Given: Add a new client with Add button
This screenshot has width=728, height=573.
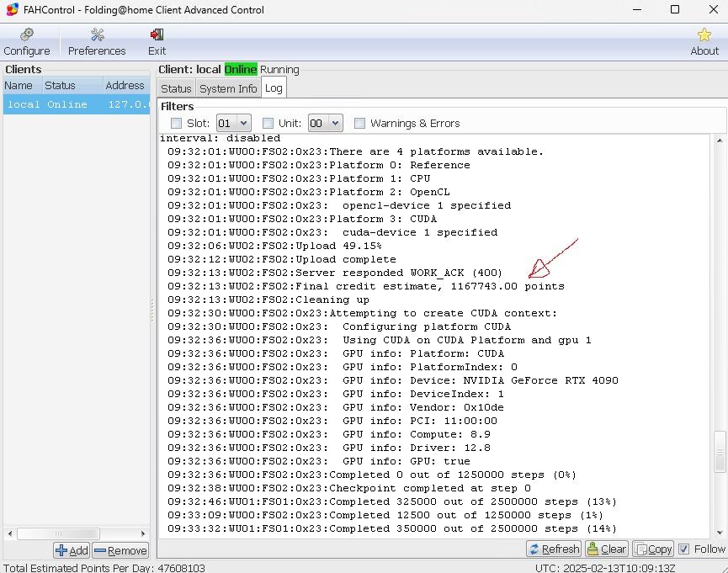Looking at the screenshot, I should click(72, 550).
